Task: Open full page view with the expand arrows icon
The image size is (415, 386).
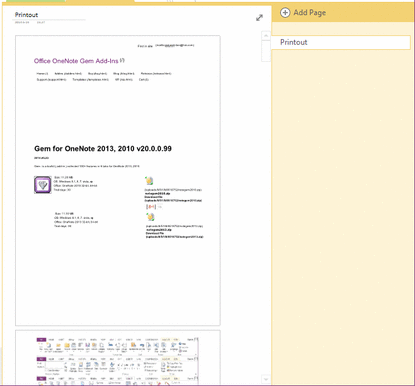Action: (259, 18)
